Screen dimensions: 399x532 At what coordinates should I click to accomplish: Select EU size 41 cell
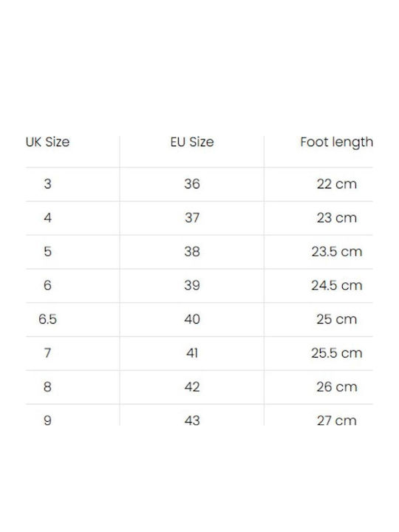click(x=192, y=353)
